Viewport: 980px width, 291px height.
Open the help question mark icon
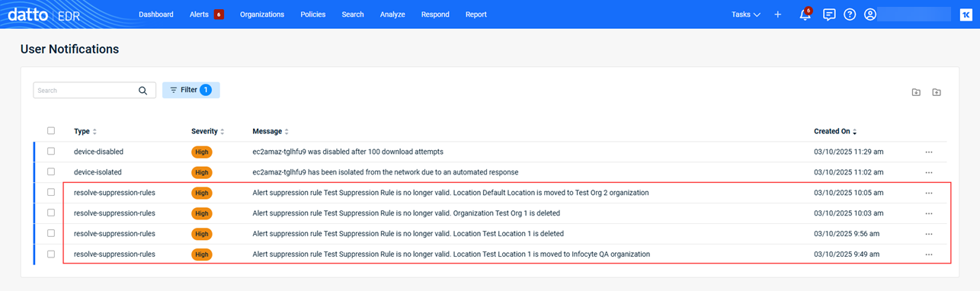click(850, 14)
